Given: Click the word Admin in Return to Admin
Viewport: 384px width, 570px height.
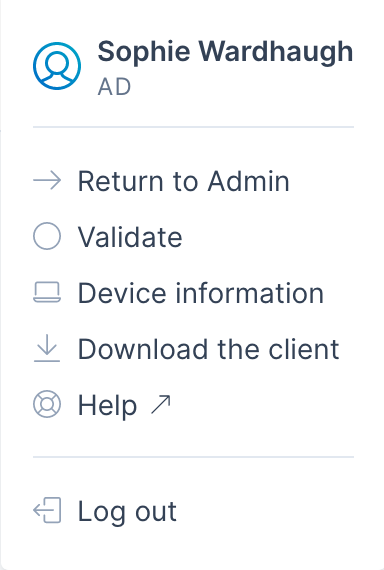Looking at the screenshot, I should pyautogui.click(x=249, y=181).
